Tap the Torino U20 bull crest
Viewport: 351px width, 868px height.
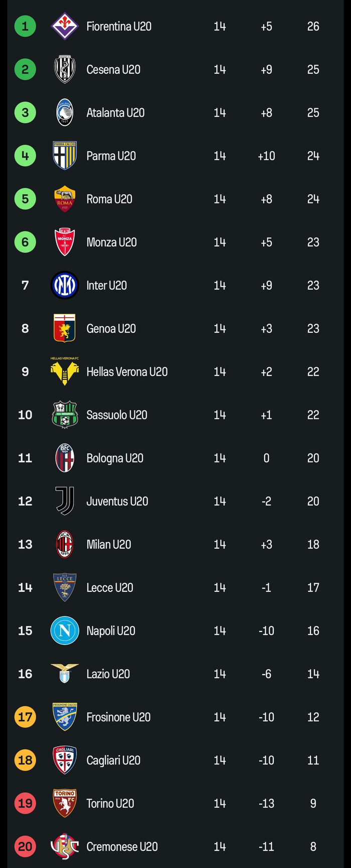coord(65,803)
